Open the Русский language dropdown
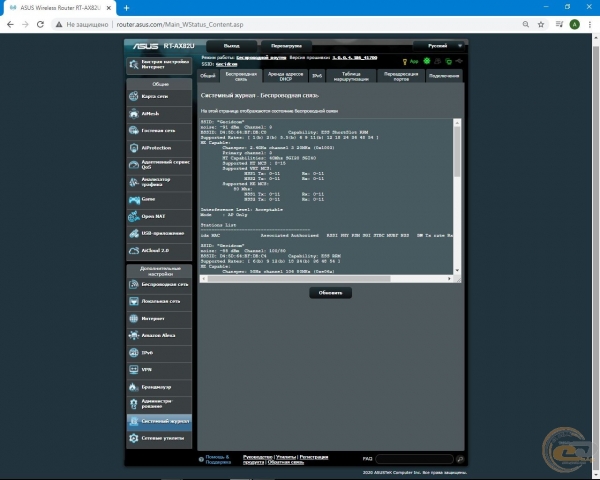Viewport: 600px width, 480px height. tap(439, 46)
